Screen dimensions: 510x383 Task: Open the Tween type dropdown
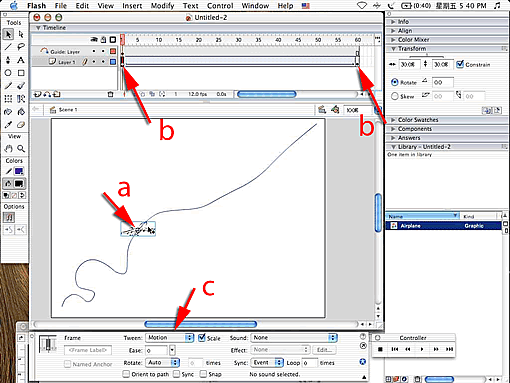pyautogui.click(x=169, y=338)
